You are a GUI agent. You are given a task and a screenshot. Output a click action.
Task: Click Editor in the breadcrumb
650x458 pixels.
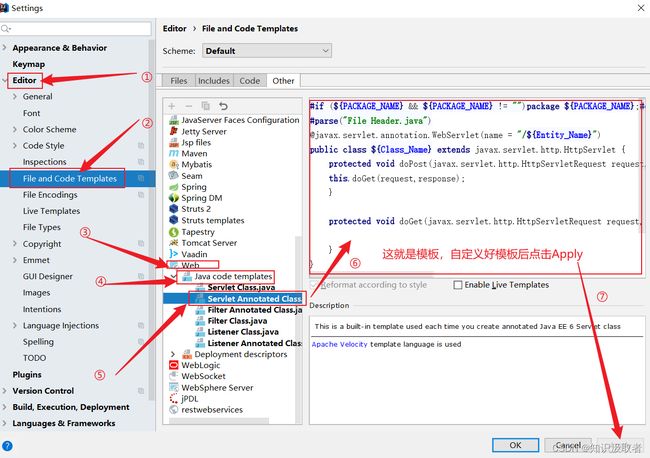click(x=175, y=29)
